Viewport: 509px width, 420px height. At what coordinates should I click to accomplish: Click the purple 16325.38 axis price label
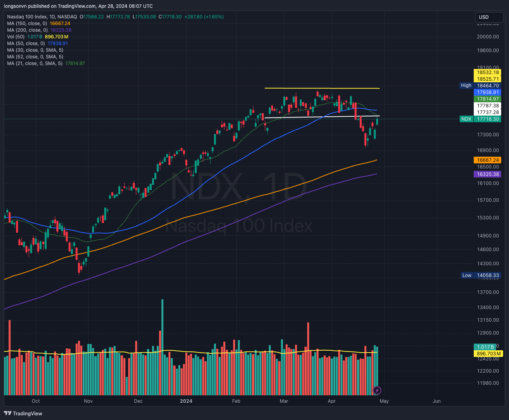488,174
